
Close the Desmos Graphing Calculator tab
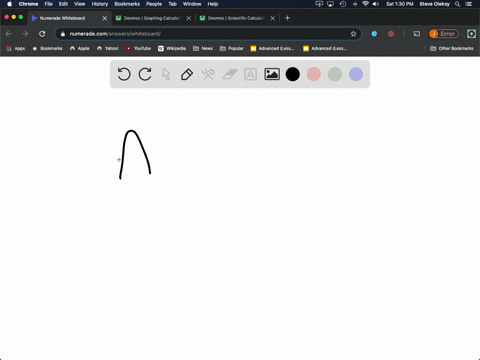189,18
